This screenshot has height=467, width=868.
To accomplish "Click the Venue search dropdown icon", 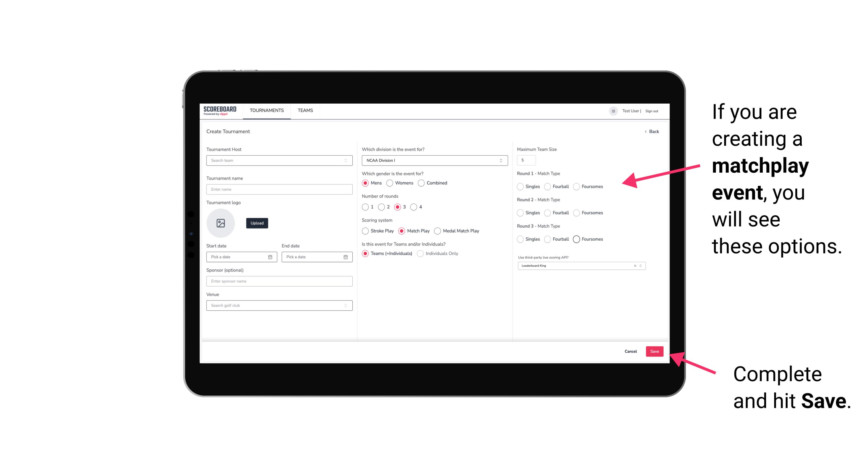I will 345,305.
